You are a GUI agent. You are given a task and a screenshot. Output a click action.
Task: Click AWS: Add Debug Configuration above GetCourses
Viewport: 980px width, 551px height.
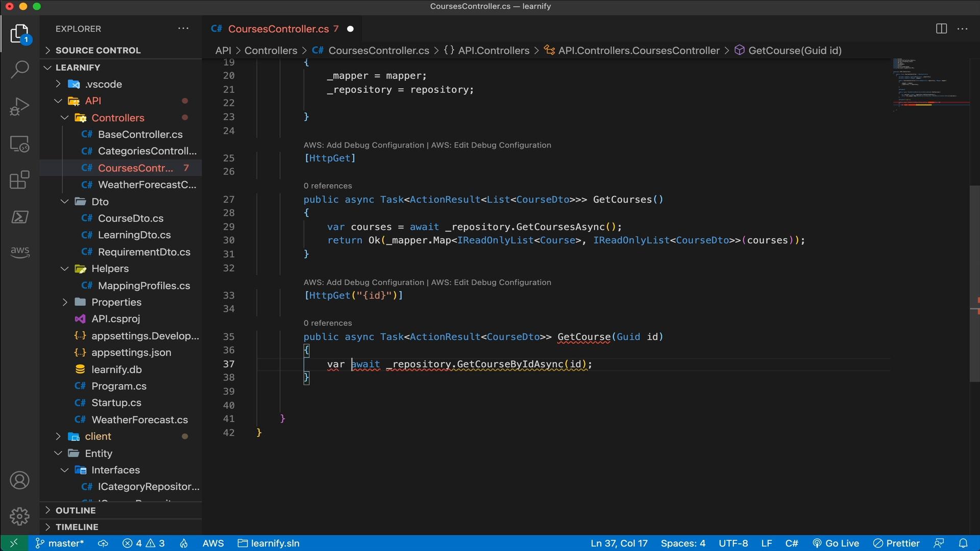(x=363, y=145)
